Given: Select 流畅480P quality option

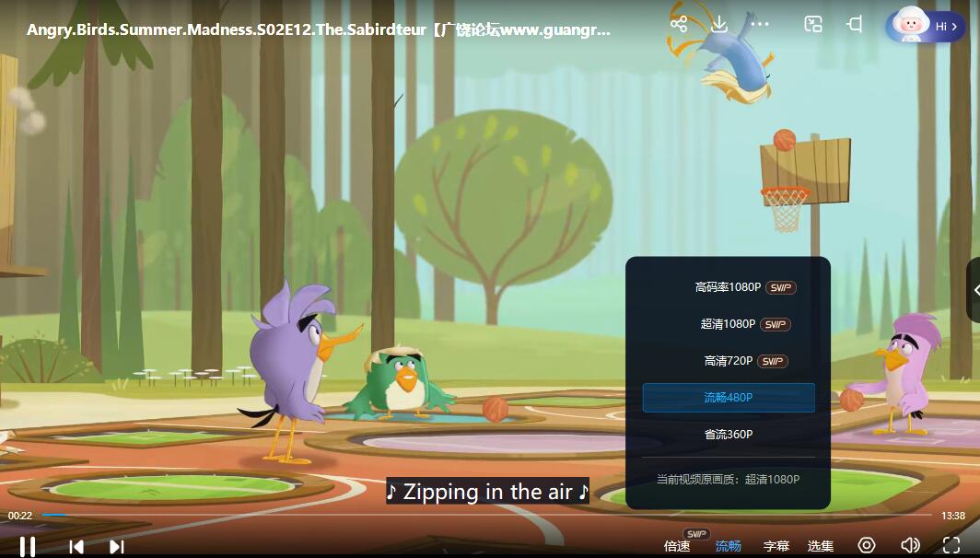Looking at the screenshot, I should pyautogui.click(x=729, y=398).
